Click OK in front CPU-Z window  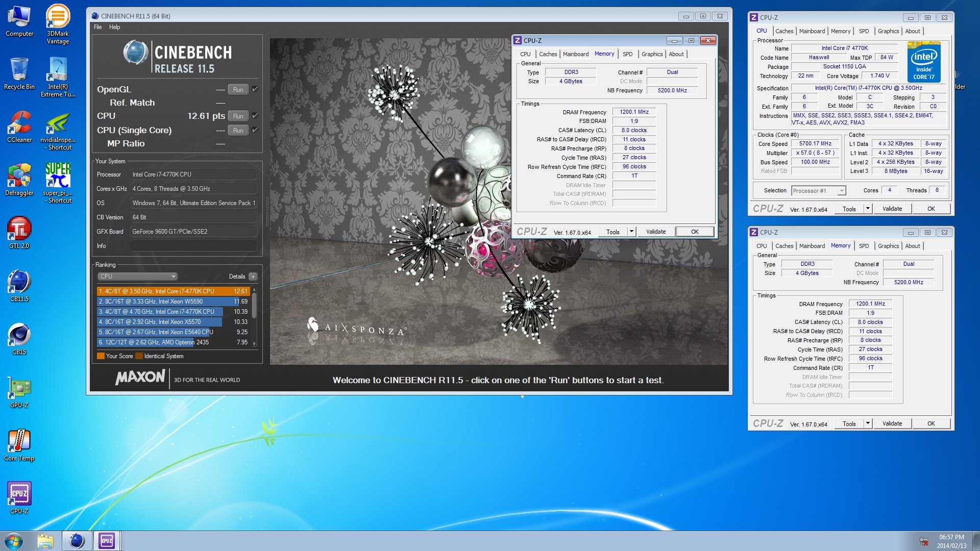click(695, 232)
